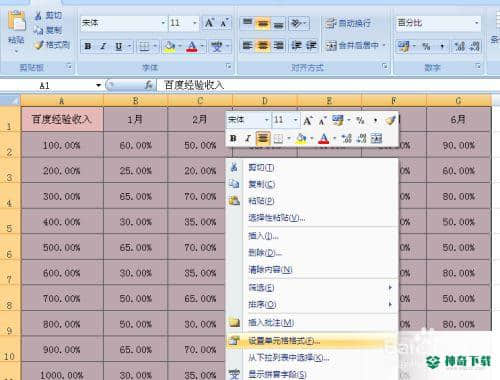Click Format Painter brush in mini toolbar
This screenshot has height=380, width=500.
click(390, 120)
